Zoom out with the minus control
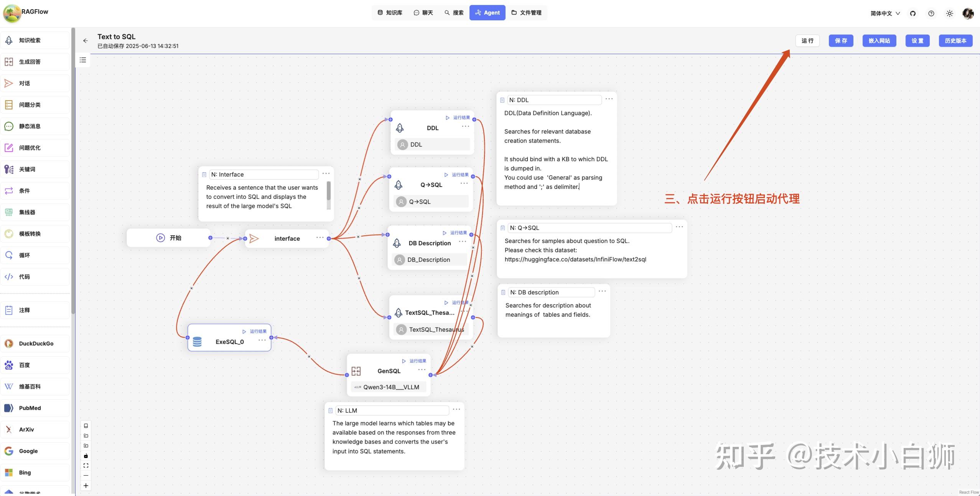Screen dimensions: 980x496 pos(86,476)
